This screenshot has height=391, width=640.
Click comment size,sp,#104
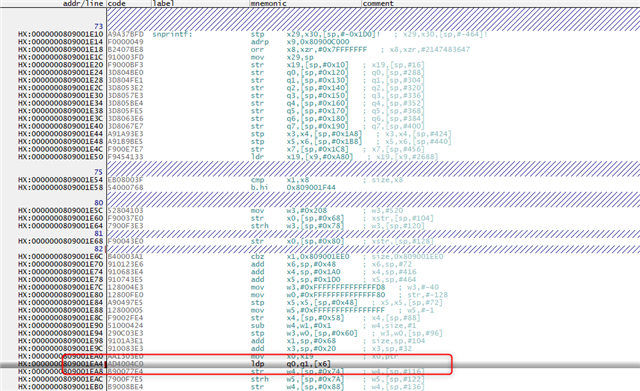398,341
